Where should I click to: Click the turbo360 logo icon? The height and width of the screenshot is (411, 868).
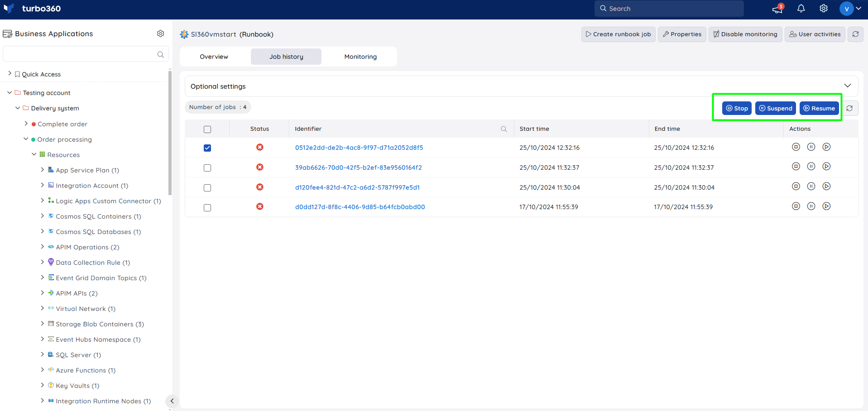click(x=9, y=9)
